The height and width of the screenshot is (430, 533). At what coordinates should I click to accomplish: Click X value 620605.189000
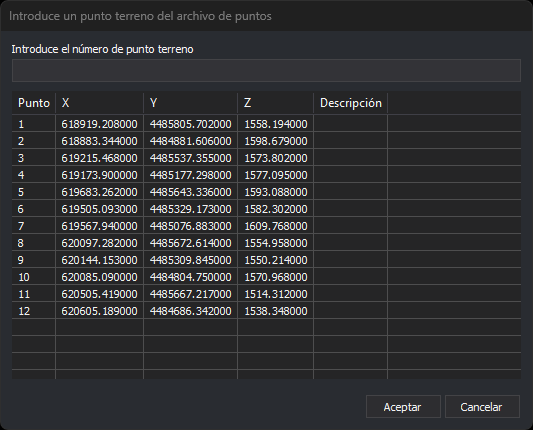click(x=99, y=311)
